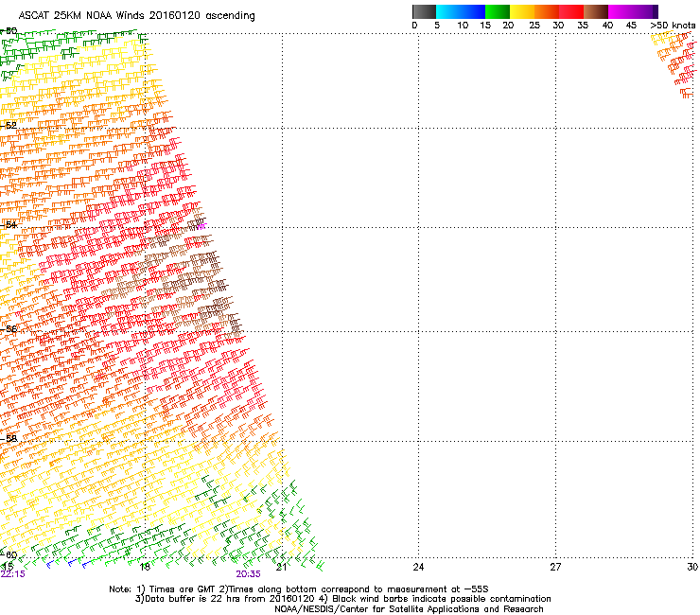
Task: Click the blue 10-15 knots color segment
Action: (473, 11)
